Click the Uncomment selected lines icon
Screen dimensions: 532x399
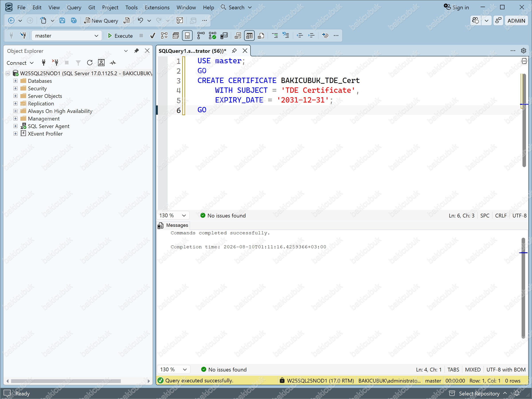point(286,36)
